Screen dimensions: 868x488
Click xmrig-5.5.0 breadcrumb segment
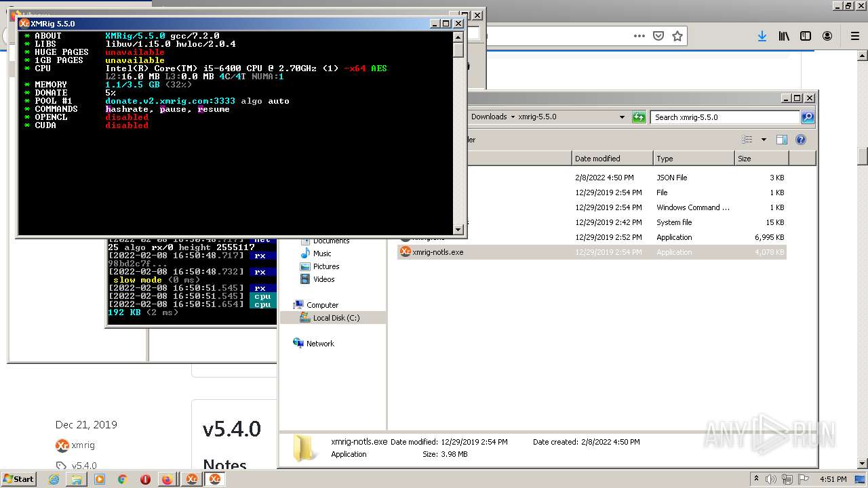537,117
